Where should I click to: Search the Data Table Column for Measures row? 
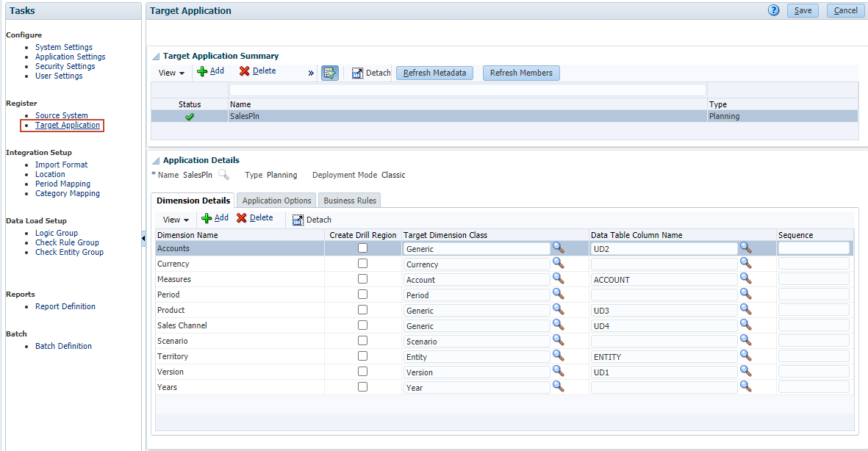(746, 278)
